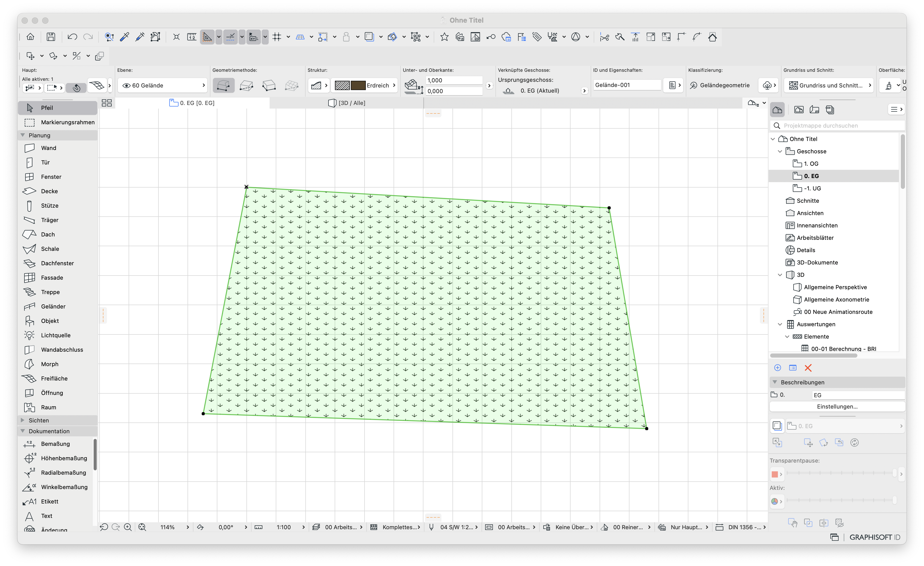
Task: Collapse the Beschreibungen panel section
Action: coord(775,382)
